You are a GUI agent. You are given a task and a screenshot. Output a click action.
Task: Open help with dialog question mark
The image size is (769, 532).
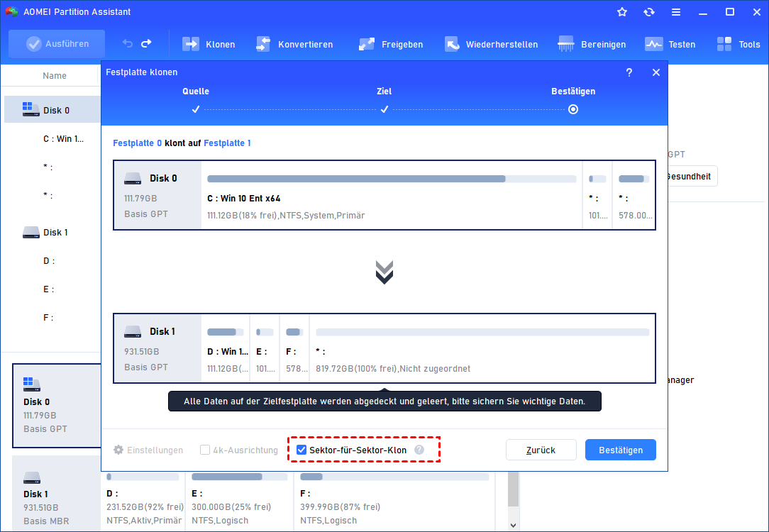(x=629, y=72)
